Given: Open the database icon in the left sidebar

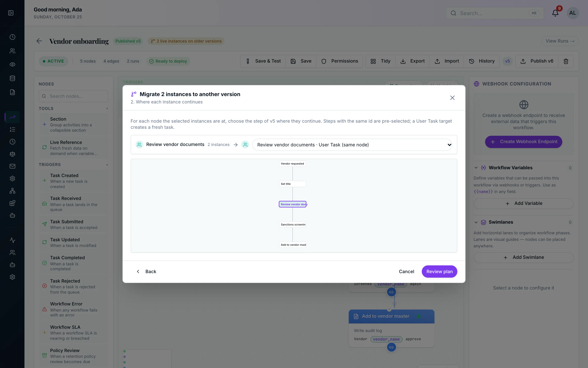Looking at the screenshot, I should 12,78.
